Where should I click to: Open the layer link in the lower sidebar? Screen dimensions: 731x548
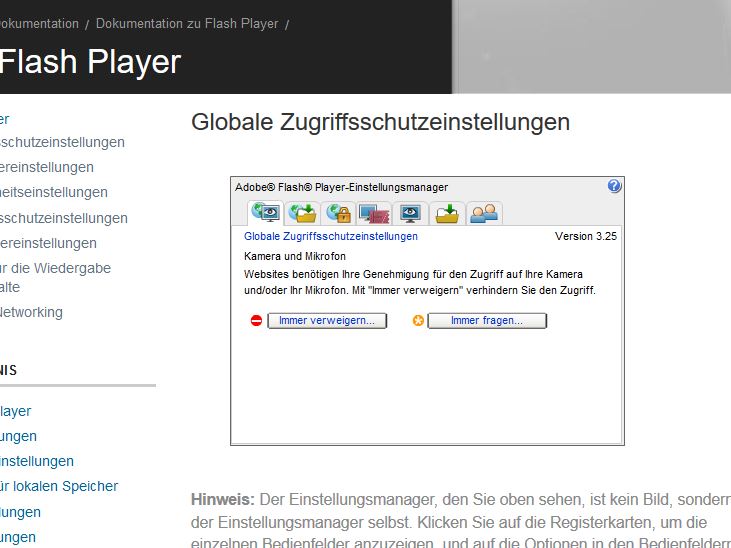pyautogui.click(x=15, y=411)
